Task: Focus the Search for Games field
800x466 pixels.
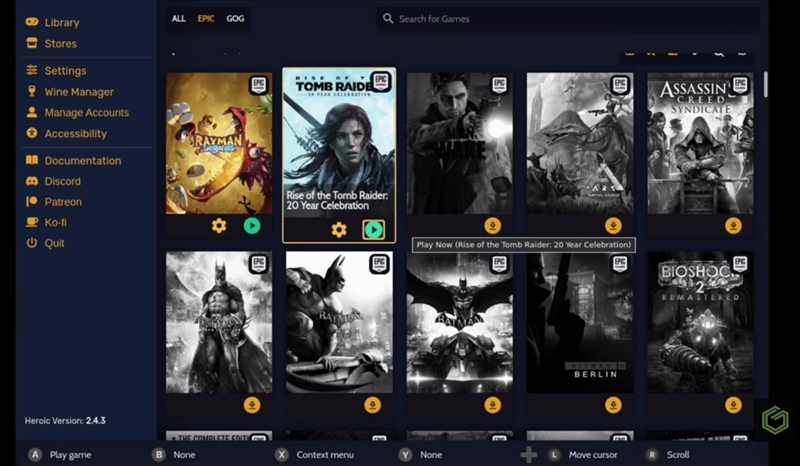Action: pos(568,19)
